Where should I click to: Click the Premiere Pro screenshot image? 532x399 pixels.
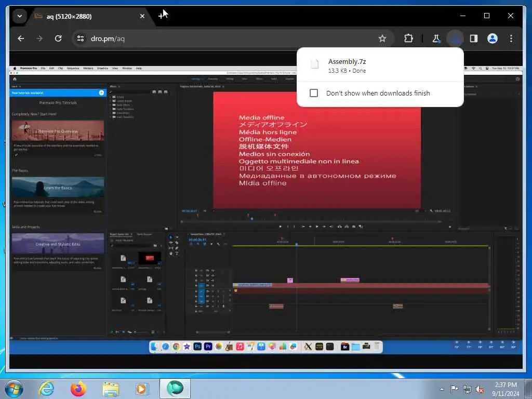[x=266, y=210]
